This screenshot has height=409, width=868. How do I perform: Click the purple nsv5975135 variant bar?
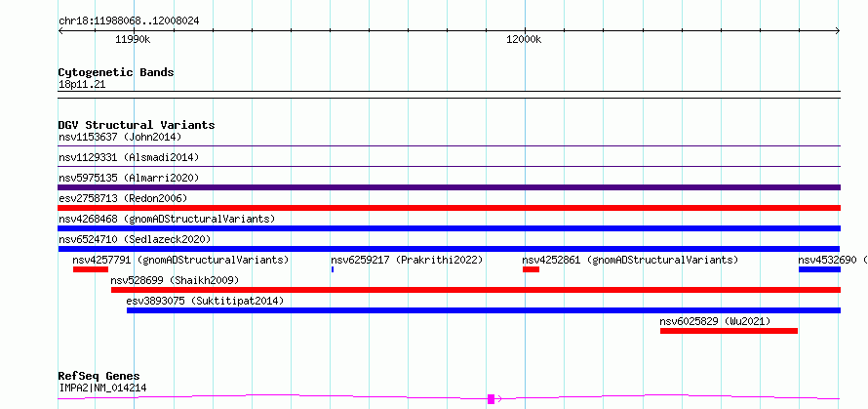pyautogui.click(x=450, y=187)
